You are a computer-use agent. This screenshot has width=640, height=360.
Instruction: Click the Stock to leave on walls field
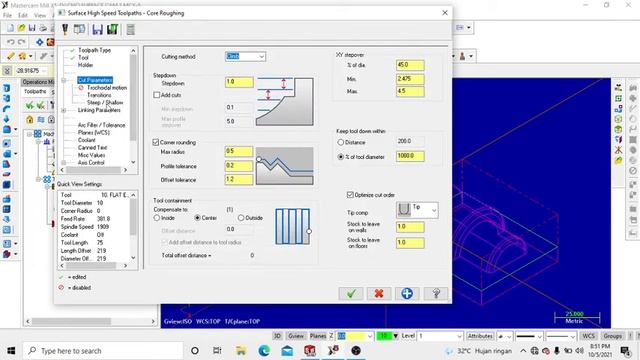410,227
